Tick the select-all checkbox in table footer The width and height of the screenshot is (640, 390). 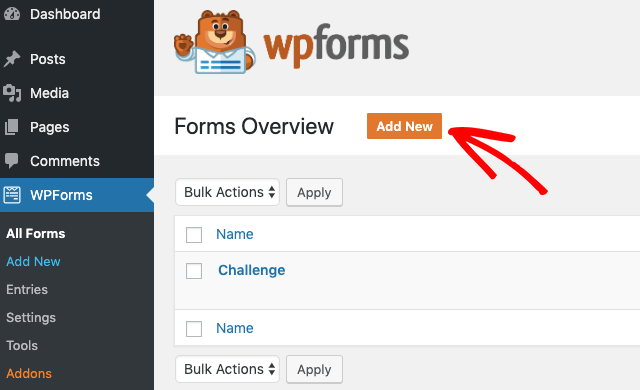tap(194, 328)
